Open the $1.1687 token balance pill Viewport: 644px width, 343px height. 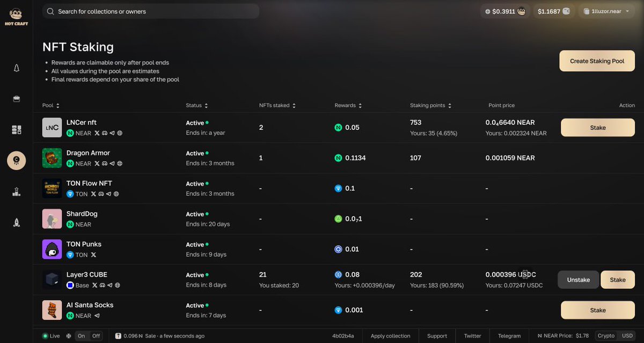(554, 11)
